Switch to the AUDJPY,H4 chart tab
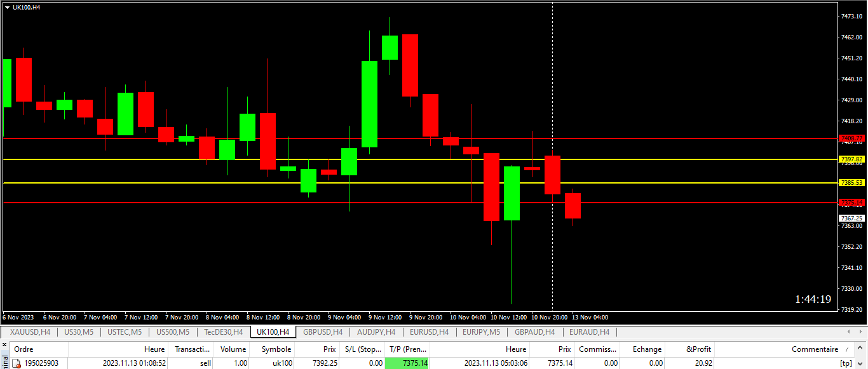Screen dimensions: 868x369 (376, 332)
